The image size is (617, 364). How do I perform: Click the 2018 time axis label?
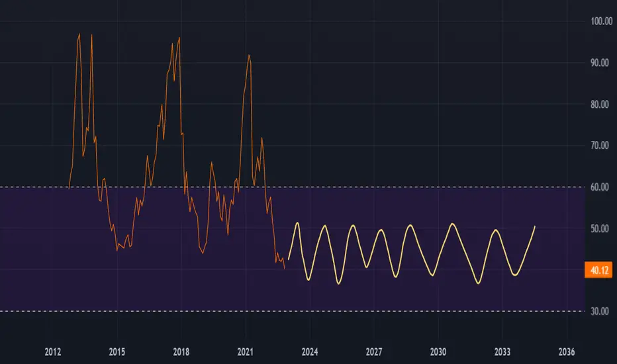click(181, 352)
